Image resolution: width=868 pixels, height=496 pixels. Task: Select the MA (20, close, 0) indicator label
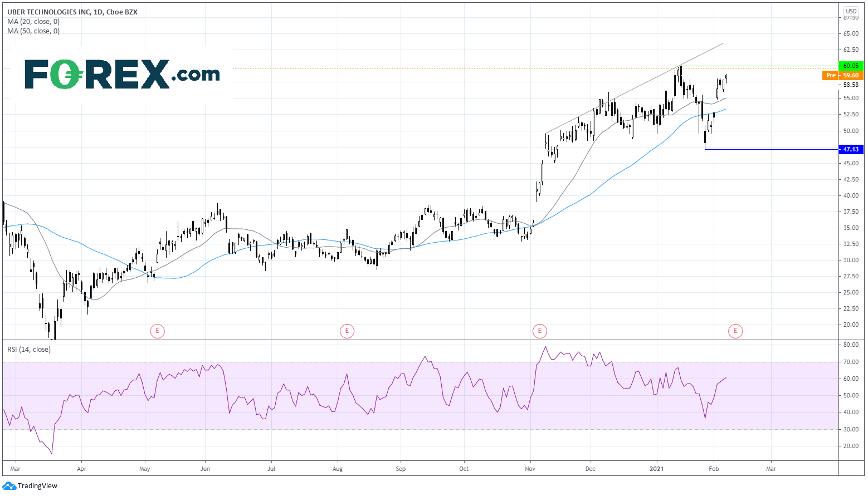tap(33, 22)
